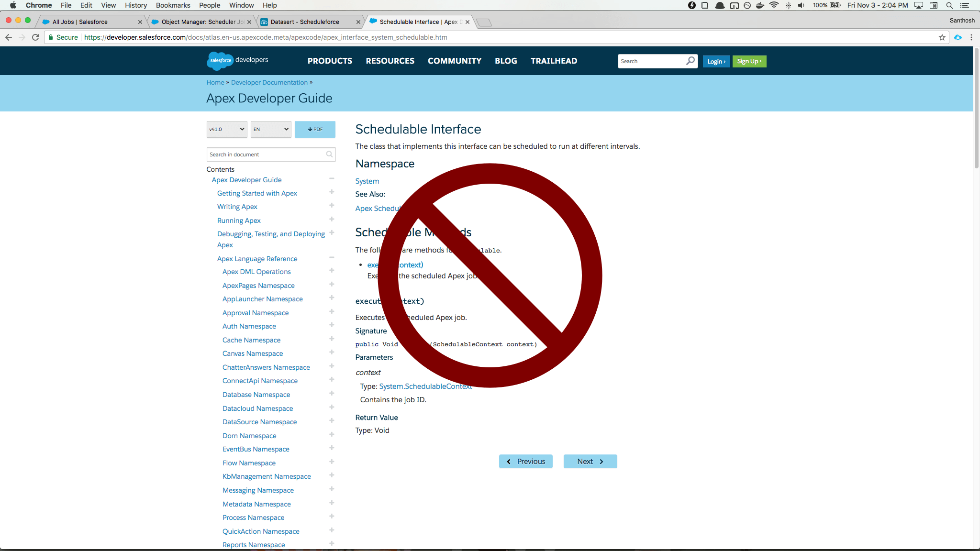Click the Next page button

(x=590, y=461)
